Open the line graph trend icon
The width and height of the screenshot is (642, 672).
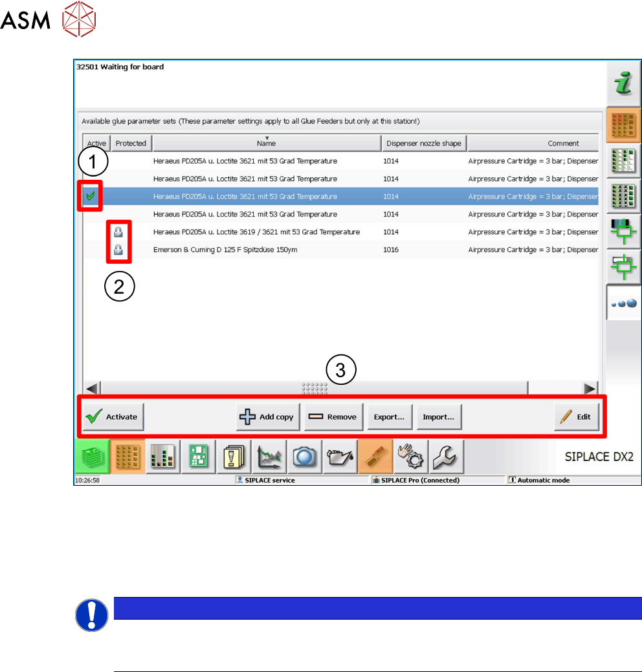coord(269,457)
